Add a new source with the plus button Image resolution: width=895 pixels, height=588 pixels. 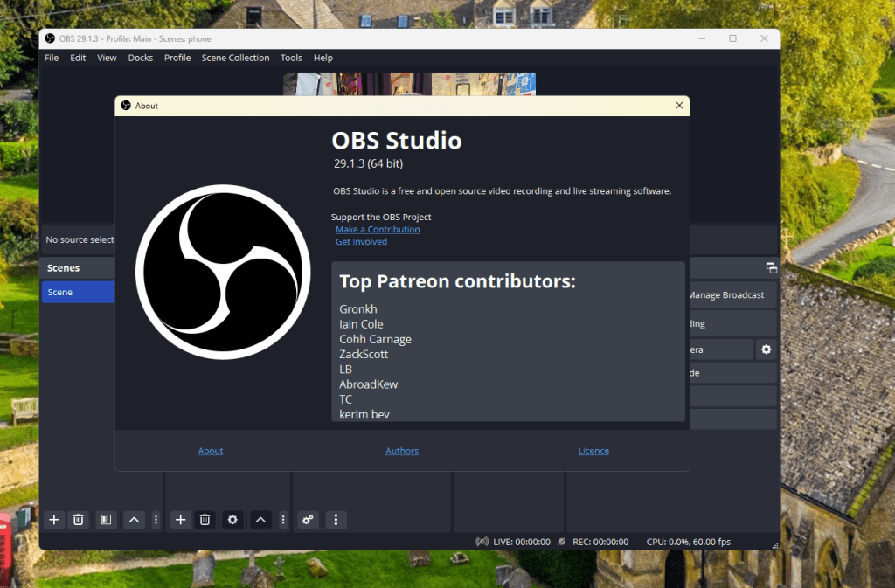pyautogui.click(x=180, y=520)
